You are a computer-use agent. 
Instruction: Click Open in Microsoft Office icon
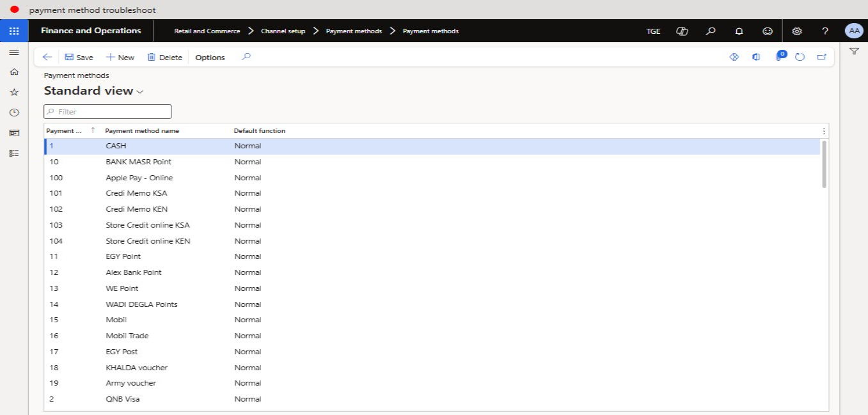click(756, 57)
